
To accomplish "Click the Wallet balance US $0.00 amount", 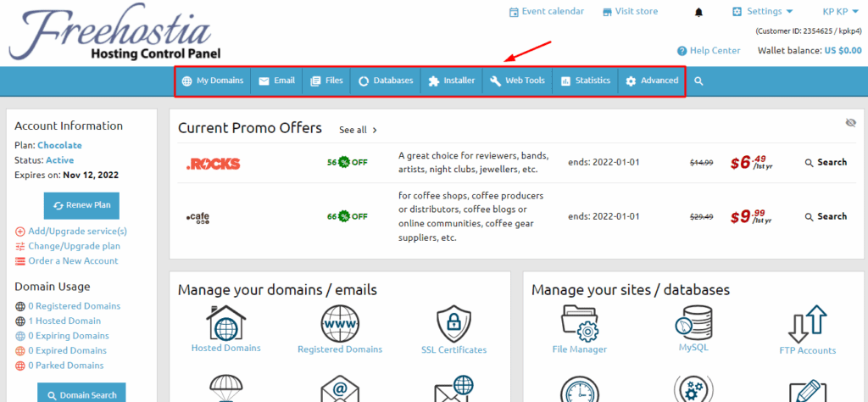I will [x=843, y=51].
